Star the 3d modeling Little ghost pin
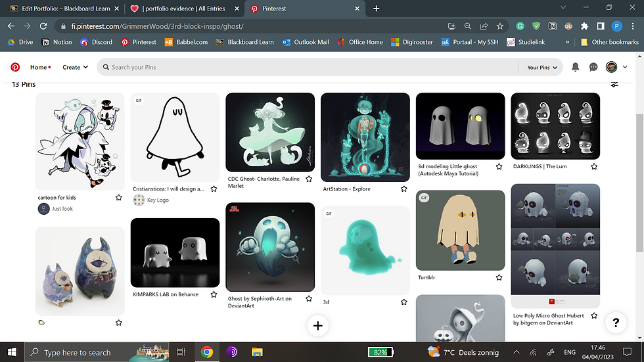This screenshot has width=644, height=362. tap(499, 167)
